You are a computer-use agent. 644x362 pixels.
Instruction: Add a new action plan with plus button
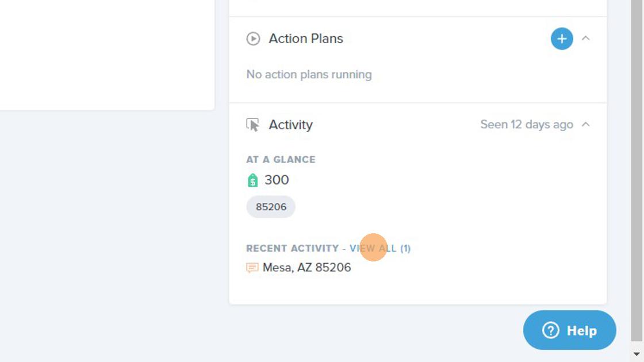(x=561, y=38)
